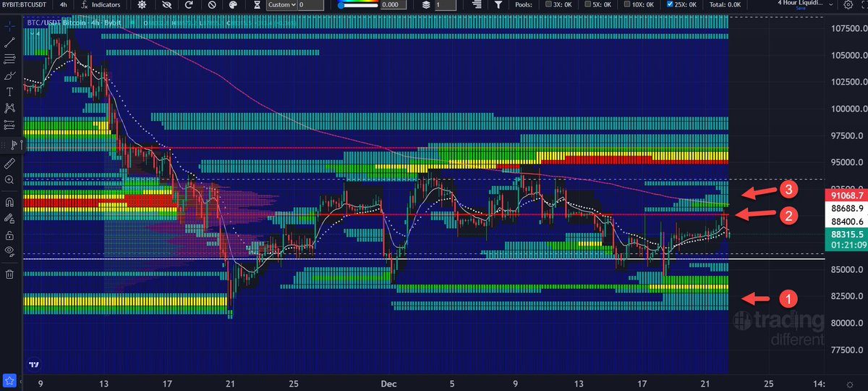Image resolution: width=868 pixels, height=391 pixels.
Task: Open the Indicators menu
Action: point(100,5)
